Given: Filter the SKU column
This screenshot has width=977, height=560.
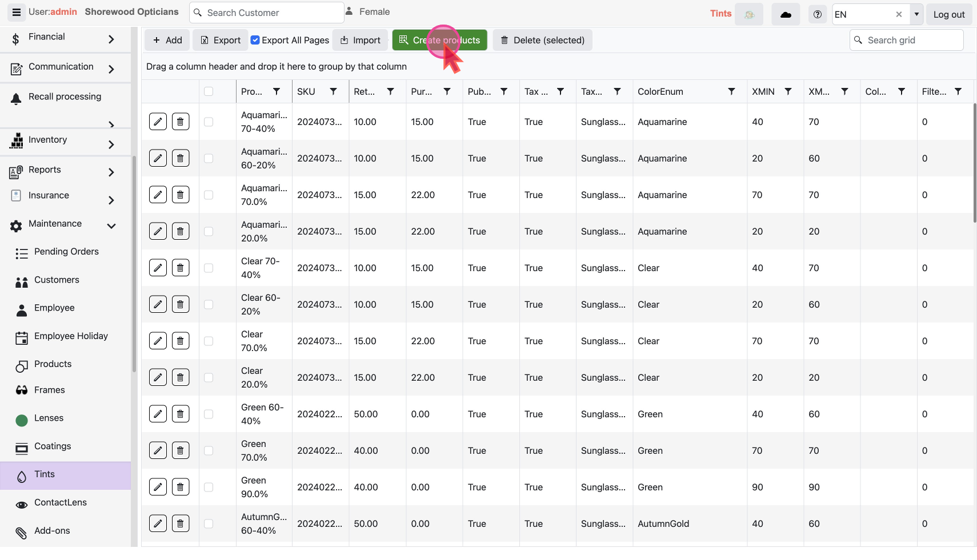Looking at the screenshot, I should click(x=333, y=91).
